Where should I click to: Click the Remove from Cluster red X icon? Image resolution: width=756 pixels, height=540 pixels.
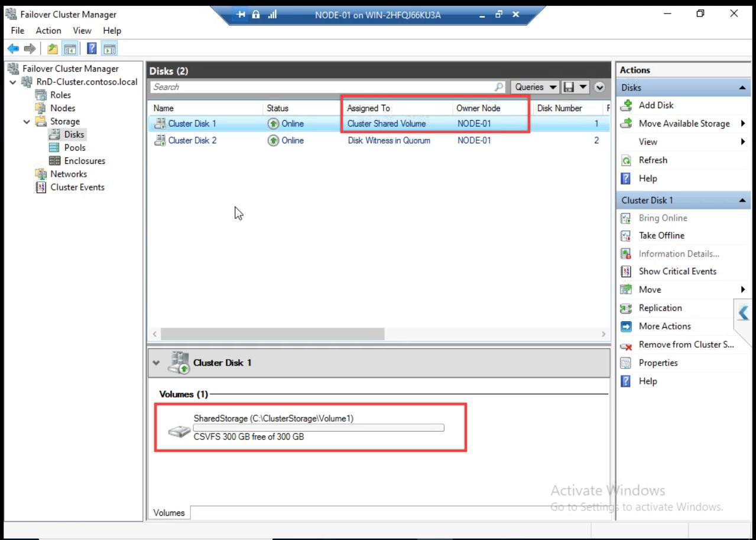(x=626, y=345)
